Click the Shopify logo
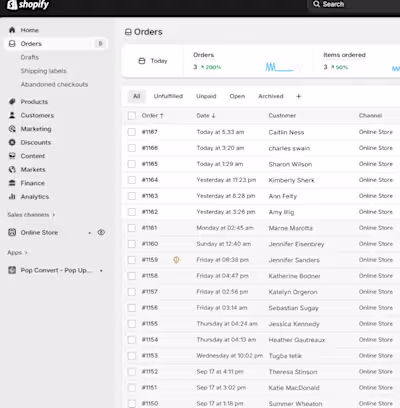400x408 pixels. (x=28, y=5)
